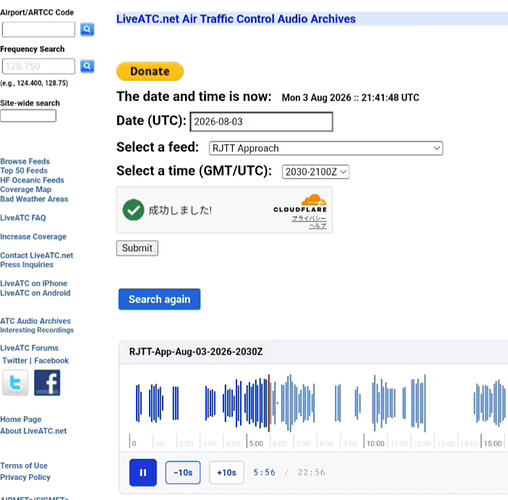508x500 pixels.
Task: Click the Search again button
Action: pos(159,299)
